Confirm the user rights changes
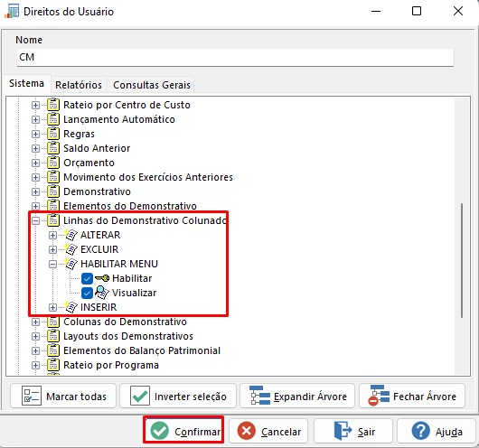 click(183, 431)
